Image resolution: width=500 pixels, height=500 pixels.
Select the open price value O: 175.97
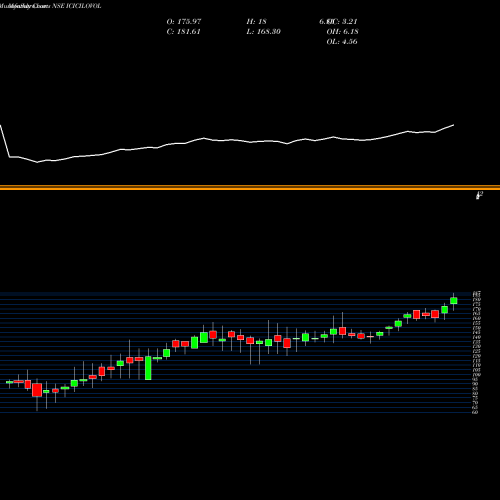point(184,21)
